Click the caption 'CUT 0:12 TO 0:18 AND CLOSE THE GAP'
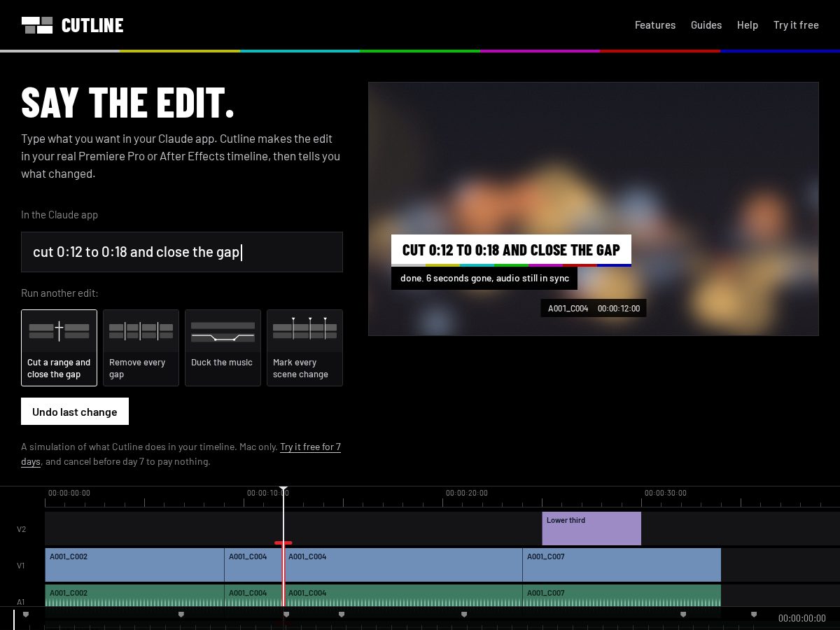840x630 pixels. click(x=511, y=250)
